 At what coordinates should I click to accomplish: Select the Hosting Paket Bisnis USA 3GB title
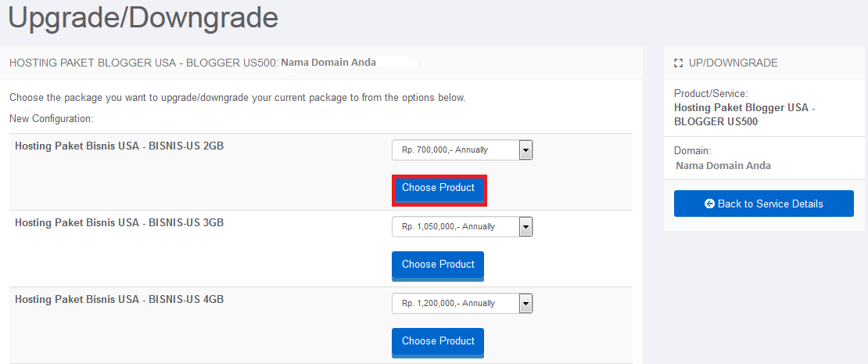click(119, 223)
